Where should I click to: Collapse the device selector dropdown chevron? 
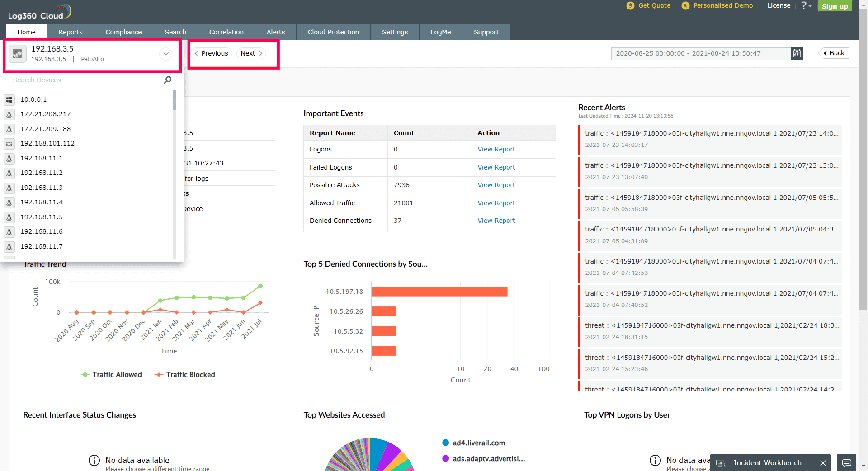166,54
